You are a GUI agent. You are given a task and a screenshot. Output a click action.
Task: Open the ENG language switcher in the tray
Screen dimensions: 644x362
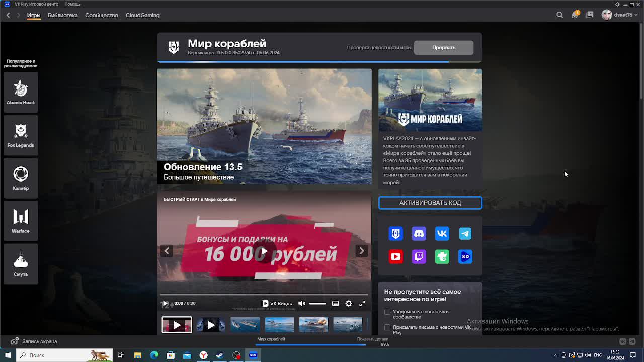coord(598,355)
